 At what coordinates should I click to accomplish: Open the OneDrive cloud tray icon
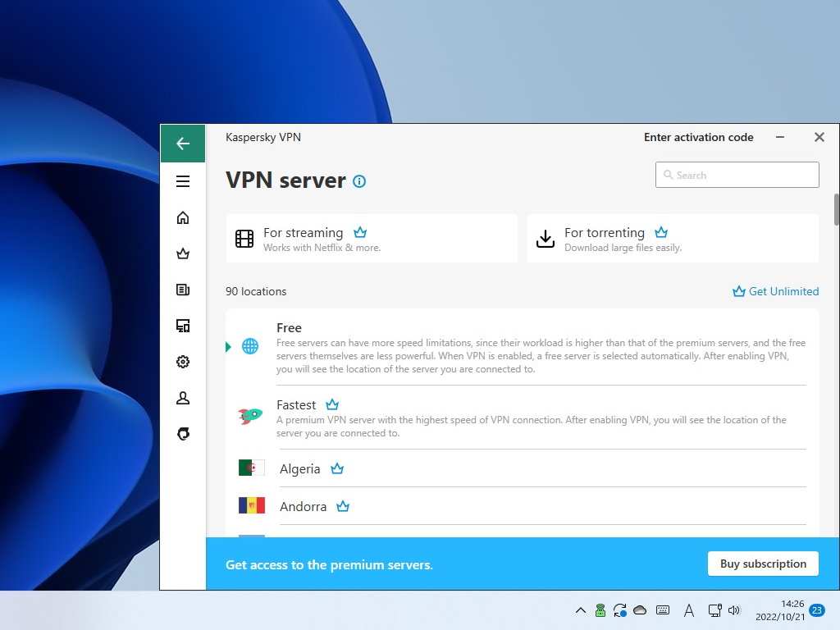(x=640, y=610)
